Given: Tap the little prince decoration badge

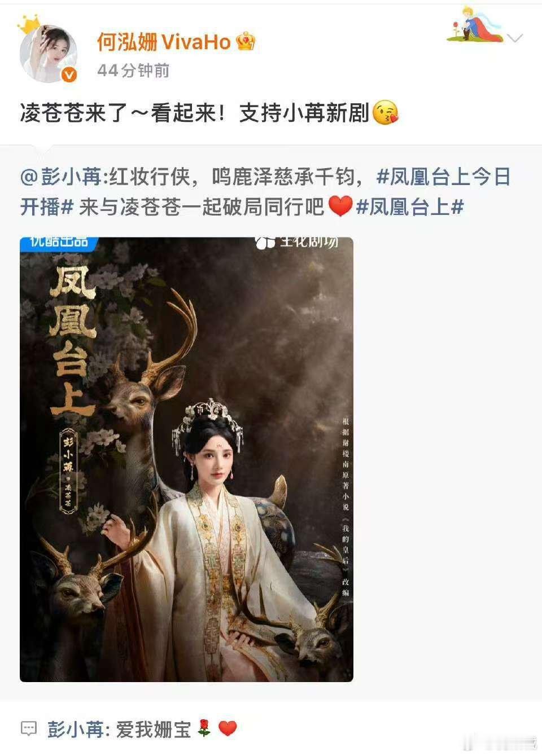Looking at the screenshot, I should [474, 25].
